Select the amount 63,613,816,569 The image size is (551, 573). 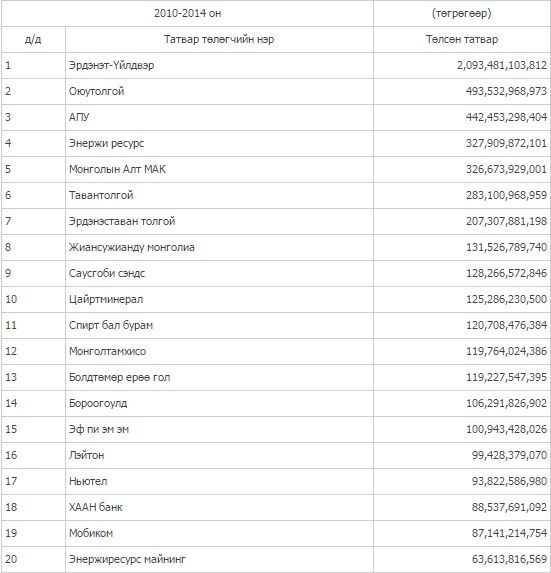509,559
